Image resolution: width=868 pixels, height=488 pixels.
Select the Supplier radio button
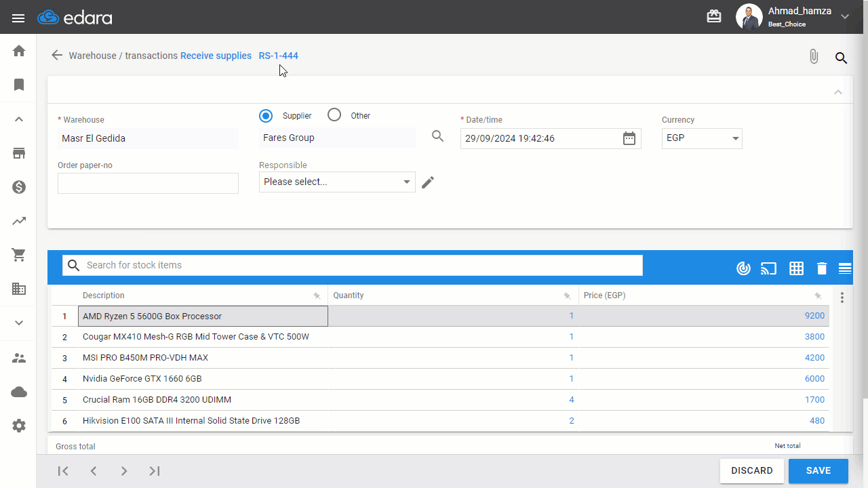[266, 115]
